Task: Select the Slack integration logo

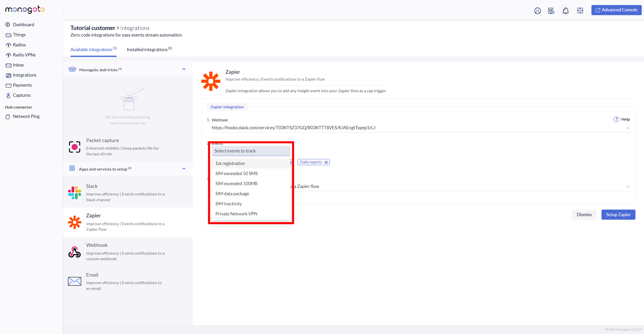Action: (74, 193)
